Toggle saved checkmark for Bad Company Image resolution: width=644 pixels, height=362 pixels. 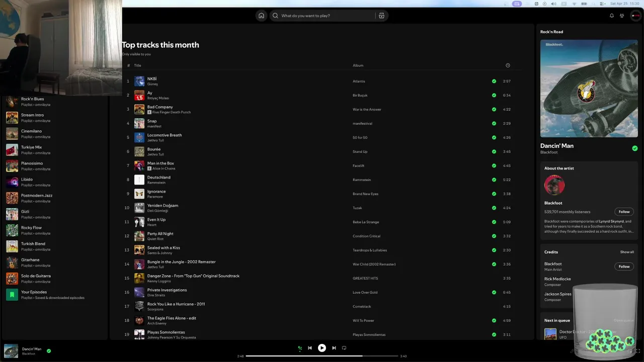click(x=494, y=109)
